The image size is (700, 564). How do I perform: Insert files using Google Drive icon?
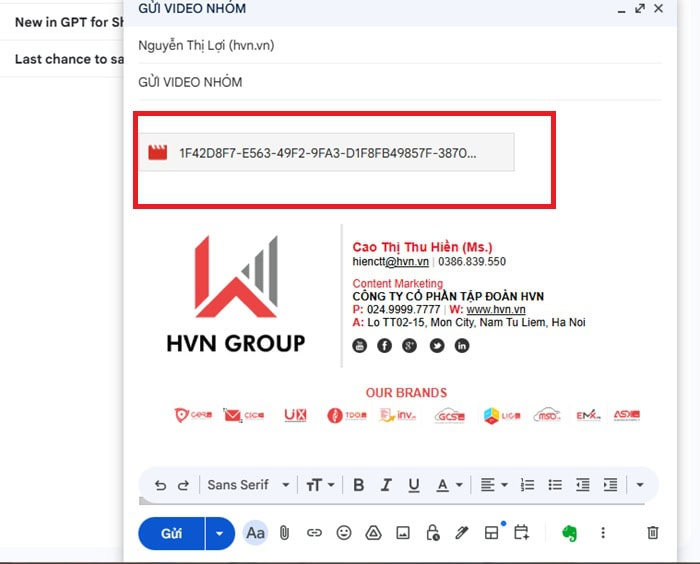(x=373, y=533)
